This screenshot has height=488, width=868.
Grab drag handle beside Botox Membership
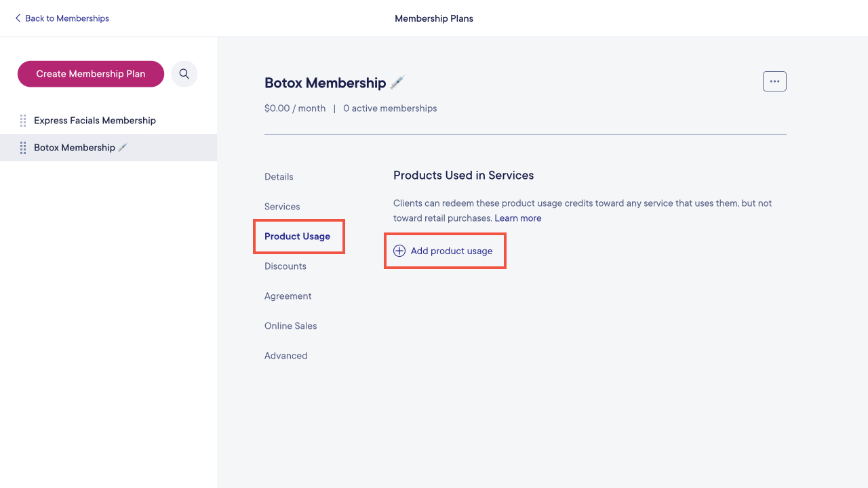click(23, 148)
